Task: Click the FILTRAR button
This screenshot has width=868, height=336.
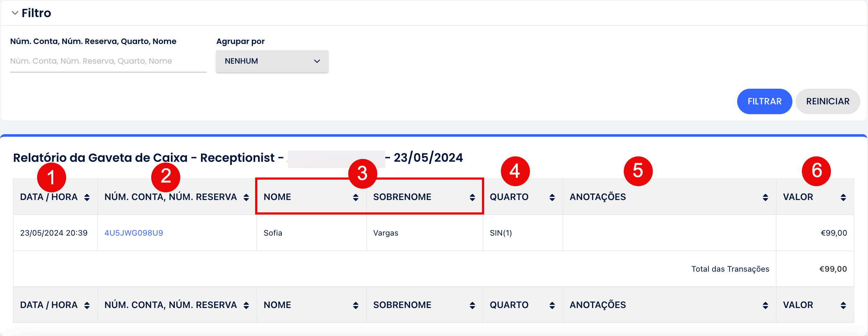Action: tap(764, 101)
